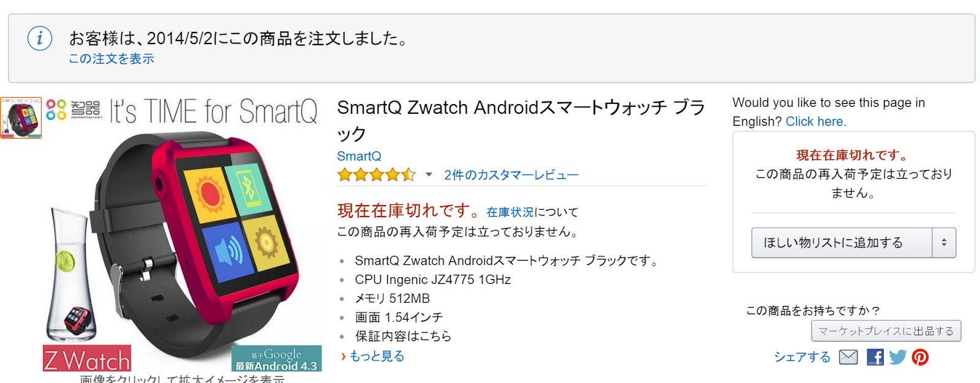The width and height of the screenshot is (980, 383).
Task: Click the star rating icons
Action: 376,175
